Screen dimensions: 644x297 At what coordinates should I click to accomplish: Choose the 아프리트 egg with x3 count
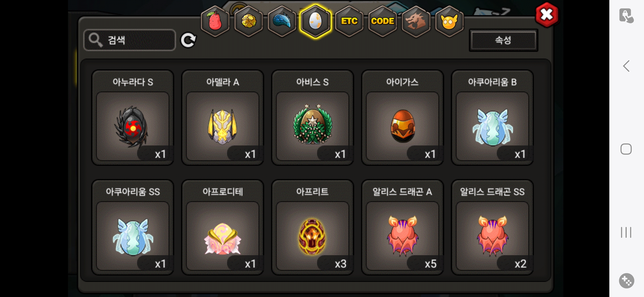point(313,227)
